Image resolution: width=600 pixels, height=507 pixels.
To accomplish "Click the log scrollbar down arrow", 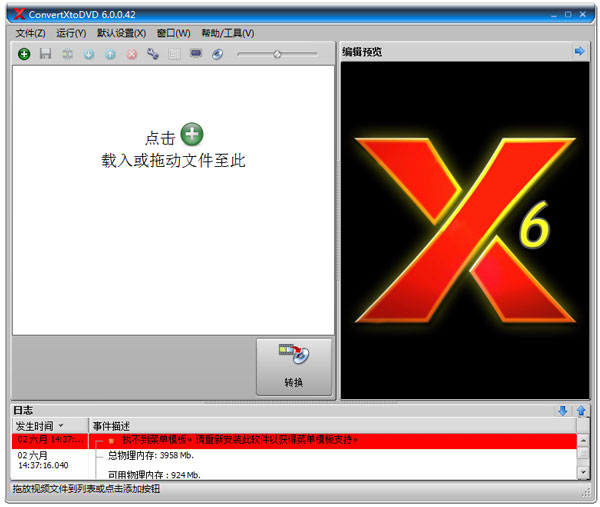I will (x=583, y=473).
